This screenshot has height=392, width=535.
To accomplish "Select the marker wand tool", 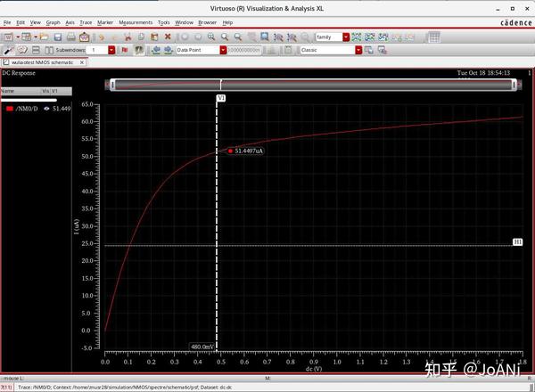I will [x=9, y=50].
